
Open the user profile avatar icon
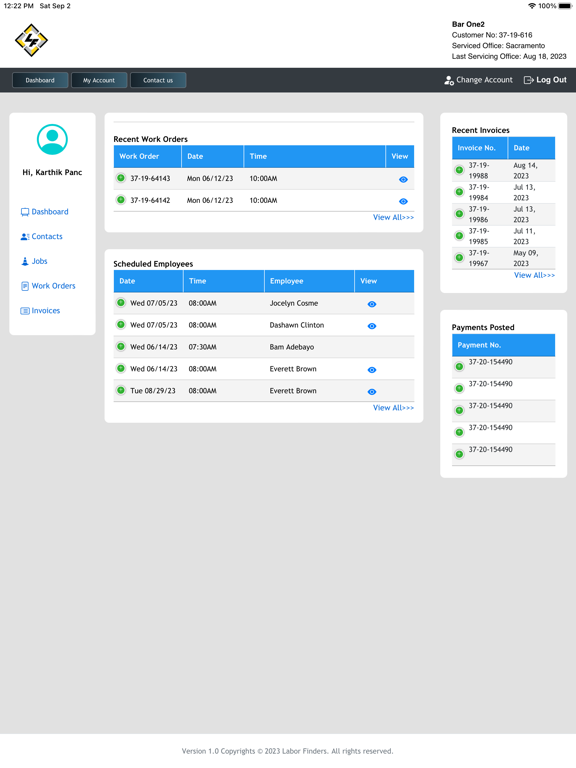[52, 140]
